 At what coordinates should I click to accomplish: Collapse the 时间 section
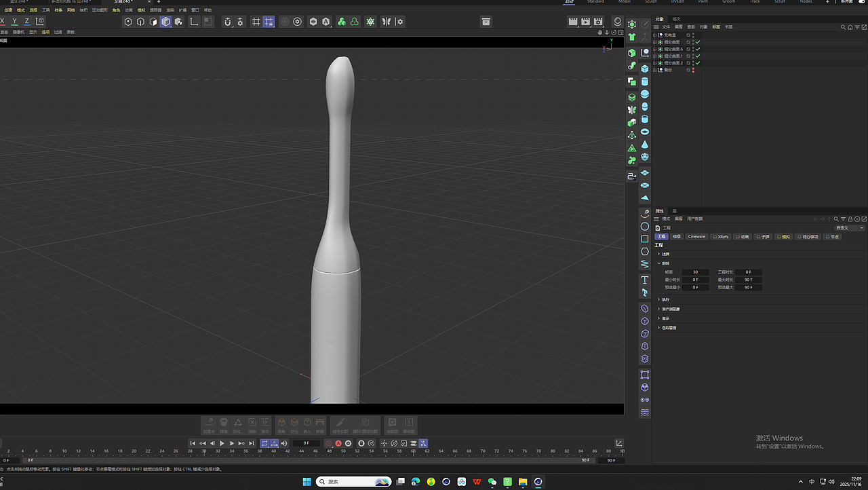tap(658, 263)
